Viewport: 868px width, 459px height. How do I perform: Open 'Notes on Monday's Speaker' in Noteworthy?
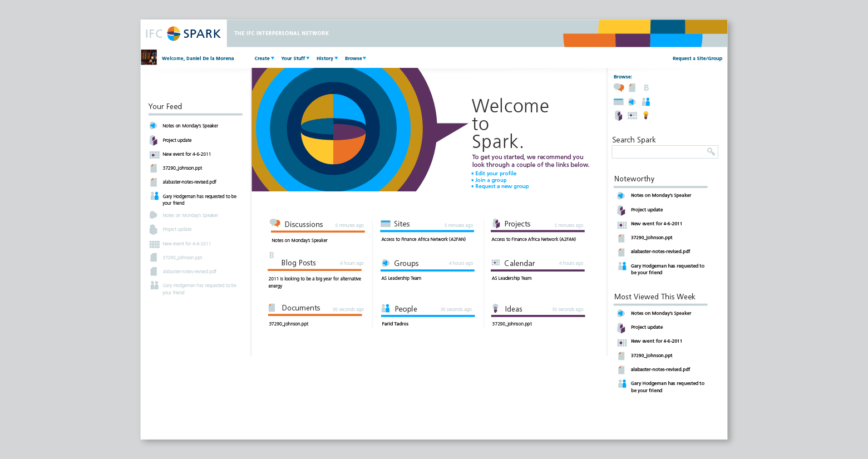(x=661, y=195)
